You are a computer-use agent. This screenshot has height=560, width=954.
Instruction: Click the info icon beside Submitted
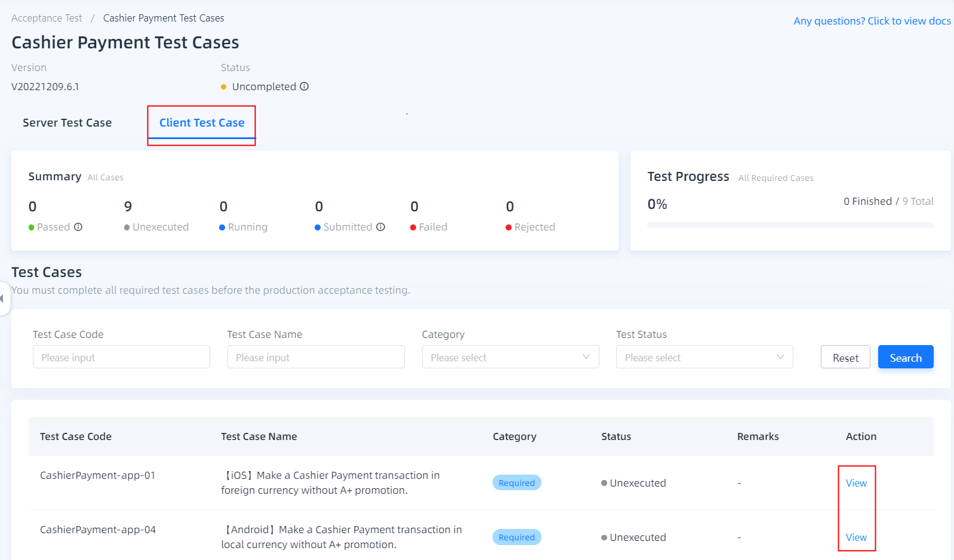(x=381, y=227)
